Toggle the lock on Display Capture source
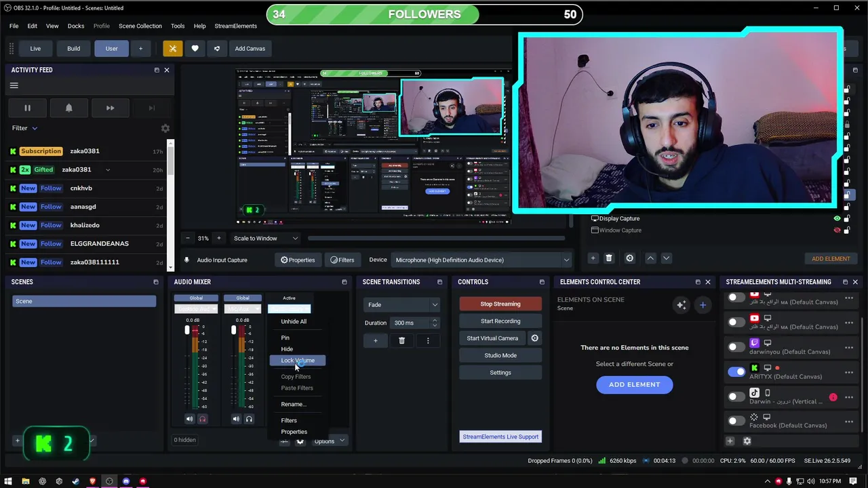The height and width of the screenshot is (488, 868). click(x=847, y=219)
